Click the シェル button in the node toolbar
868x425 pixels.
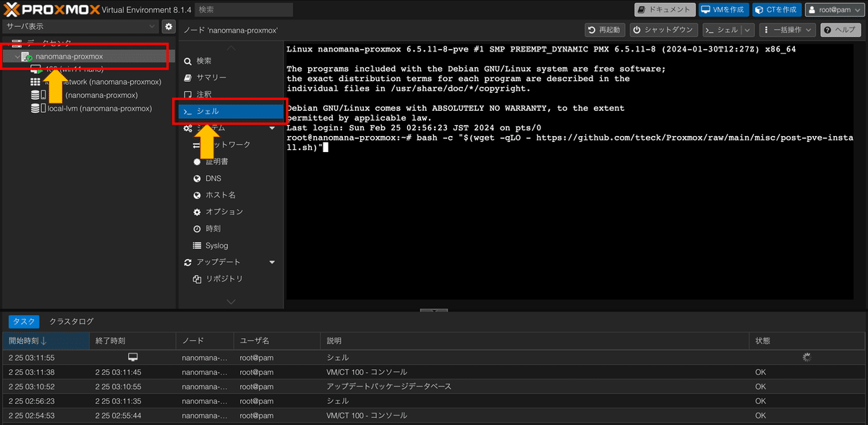721,30
